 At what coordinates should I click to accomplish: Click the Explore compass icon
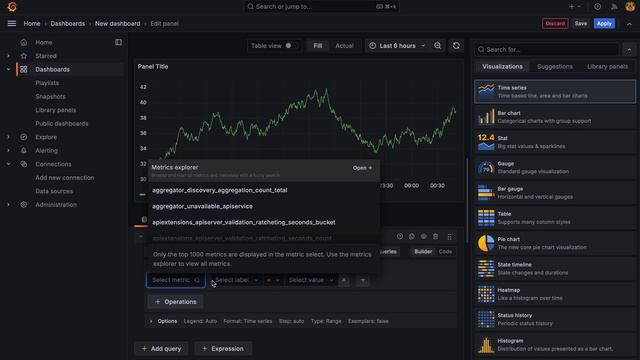coord(24,137)
